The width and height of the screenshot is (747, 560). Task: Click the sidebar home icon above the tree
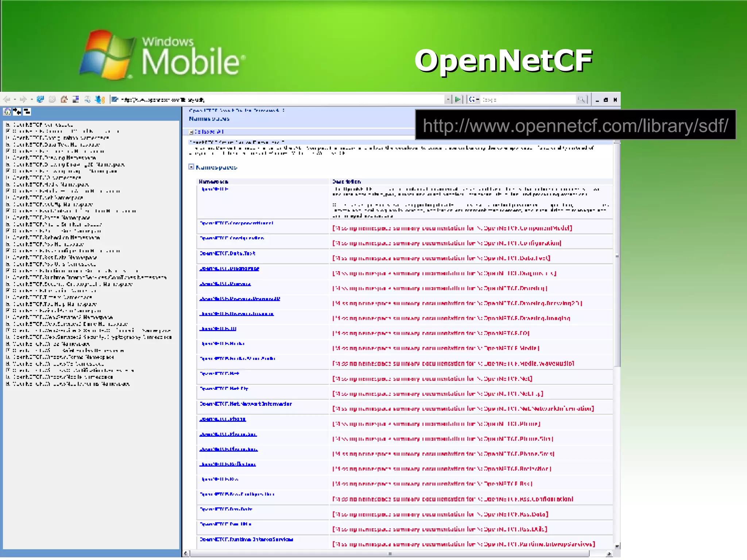tap(7, 112)
